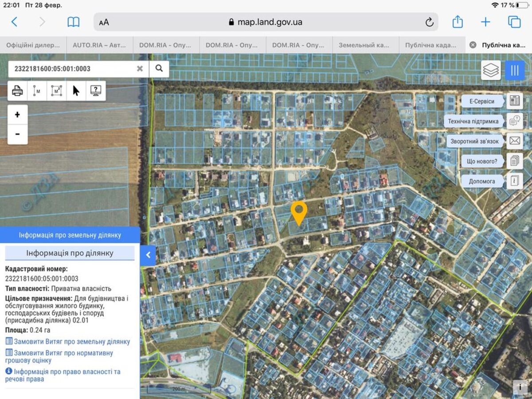Click Замовити Витяг про земельну ділянку link
Image resolution: width=532 pixels, height=399 pixels.
(72, 342)
